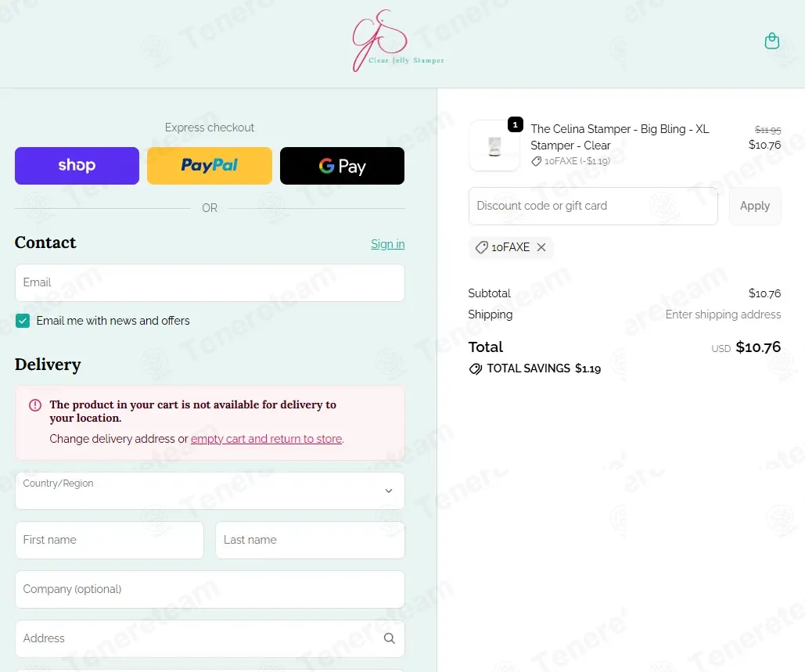Screen dimensions: 805x672
Task: Focus the Company (optional) field
Action: click(x=210, y=589)
